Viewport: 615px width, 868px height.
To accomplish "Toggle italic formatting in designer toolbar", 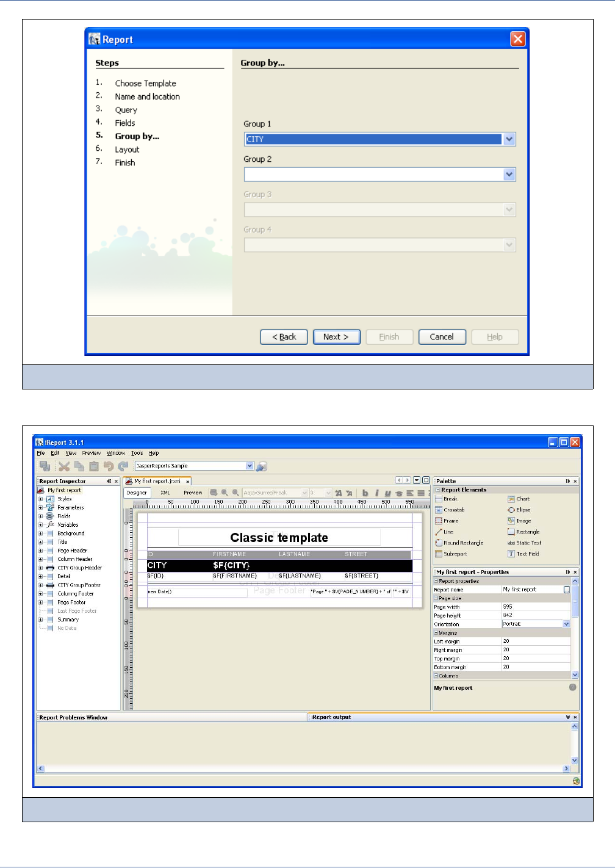I will click(376, 493).
